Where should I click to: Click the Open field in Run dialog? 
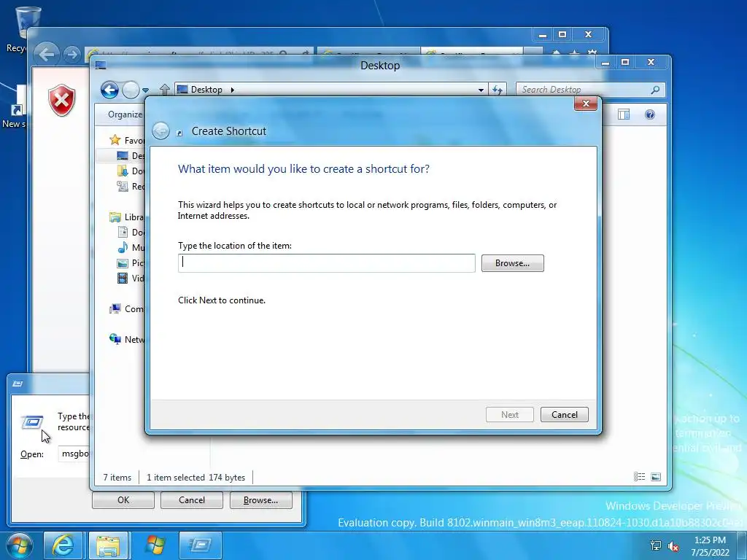tap(74, 454)
